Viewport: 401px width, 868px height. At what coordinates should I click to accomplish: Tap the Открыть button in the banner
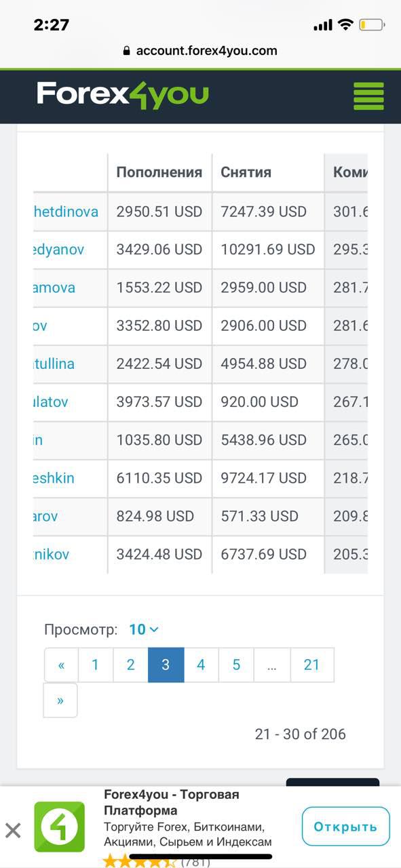point(345,826)
